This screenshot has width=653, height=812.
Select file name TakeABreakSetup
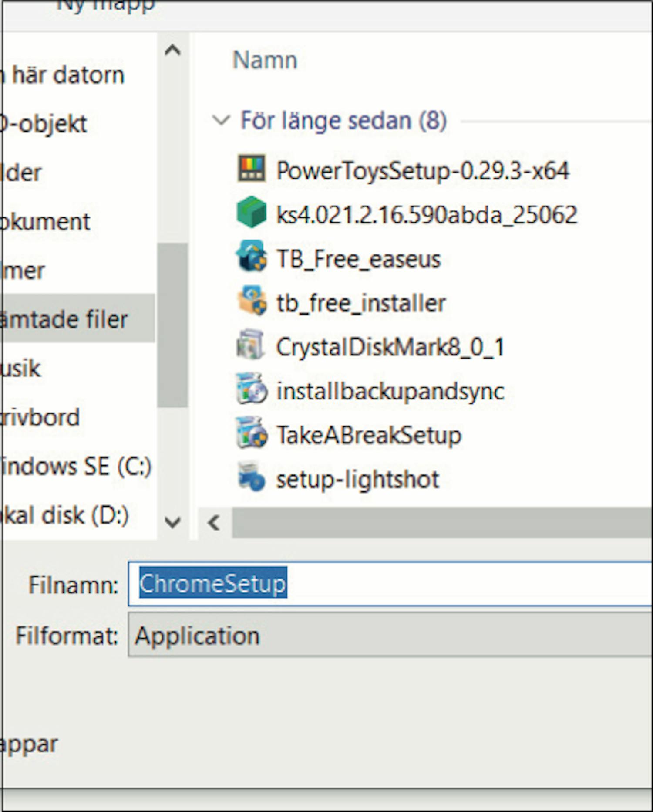[x=369, y=435]
